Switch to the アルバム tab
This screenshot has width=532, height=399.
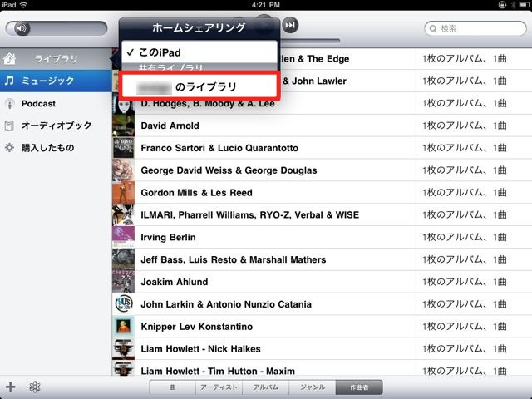(266, 387)
